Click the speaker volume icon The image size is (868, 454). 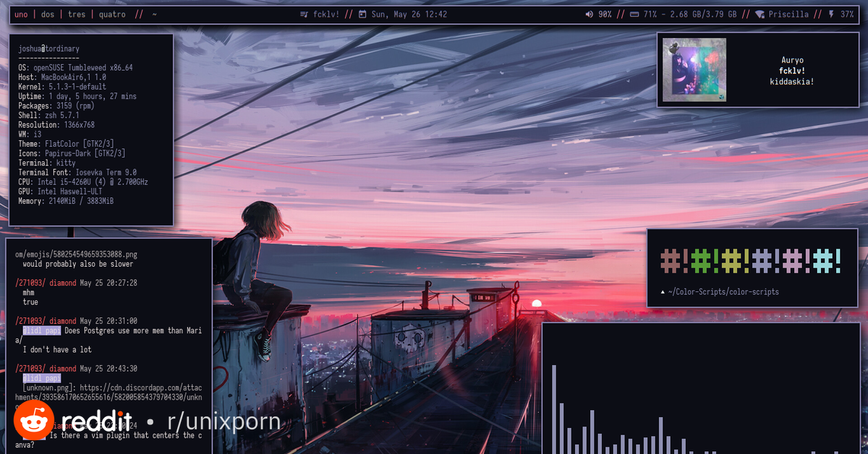590,14
